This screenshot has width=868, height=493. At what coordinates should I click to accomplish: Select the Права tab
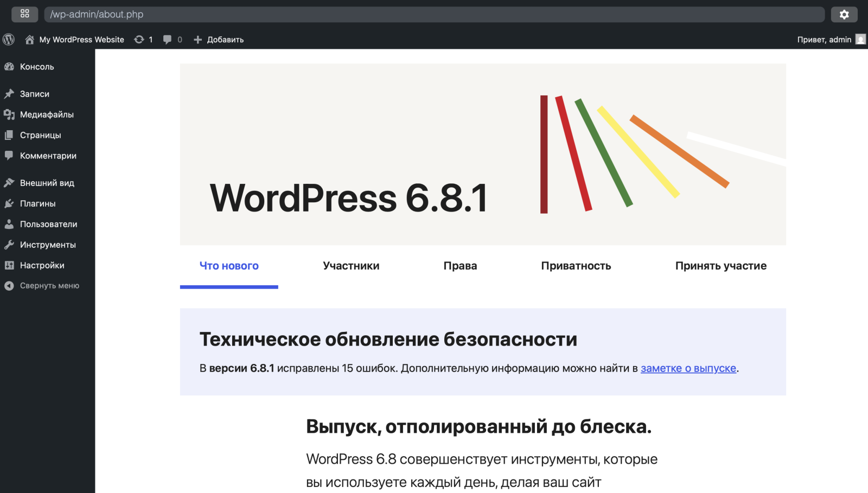460,266
